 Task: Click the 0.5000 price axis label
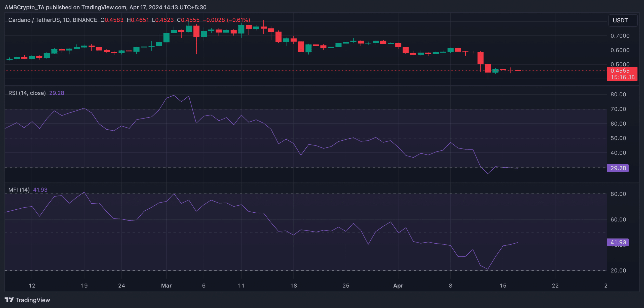pyautogui.click(x=620, y=64)
